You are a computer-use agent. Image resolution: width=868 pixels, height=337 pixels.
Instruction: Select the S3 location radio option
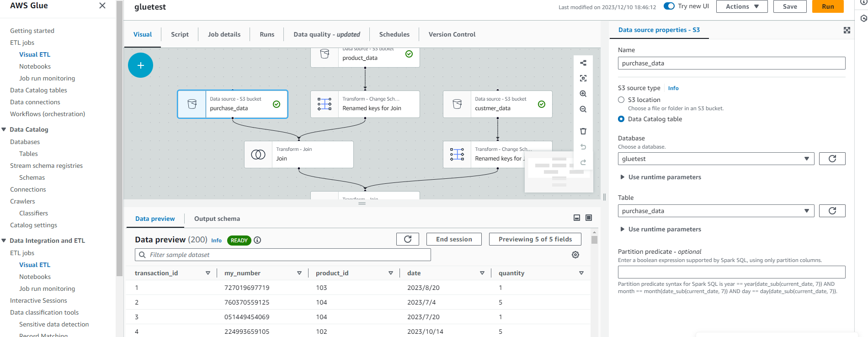621,100
